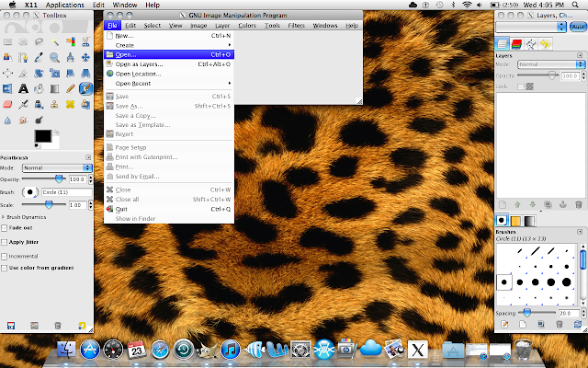
Task: Select the Scale tool
Action: (55, 74)
